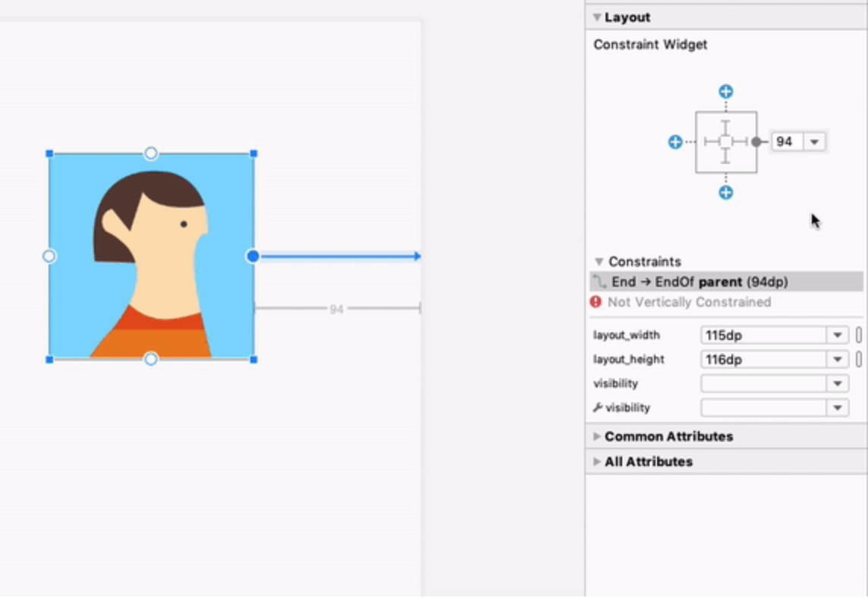Add top constraint with plus icon
The image size is (868, 598).
726,92
